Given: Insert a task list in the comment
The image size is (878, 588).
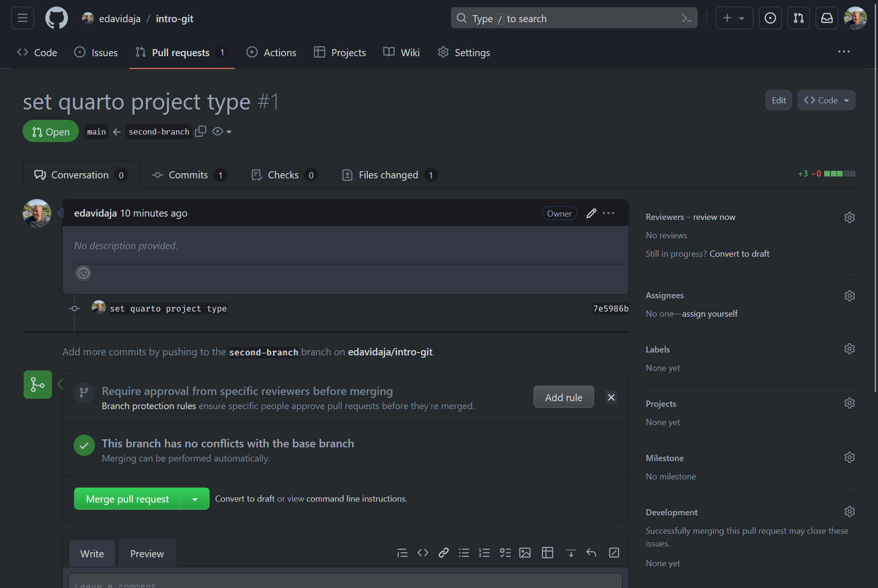Looking at the screenshot, I should click(505, 553).
